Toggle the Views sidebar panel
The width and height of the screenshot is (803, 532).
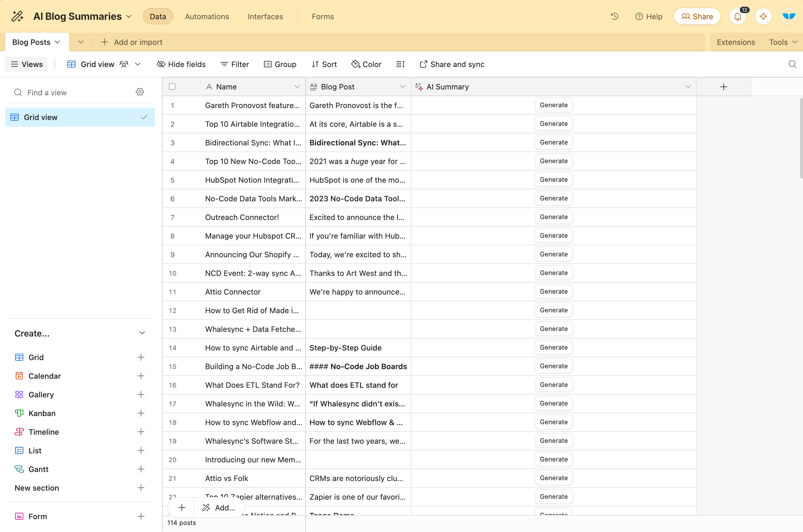(x=27, y=64)
